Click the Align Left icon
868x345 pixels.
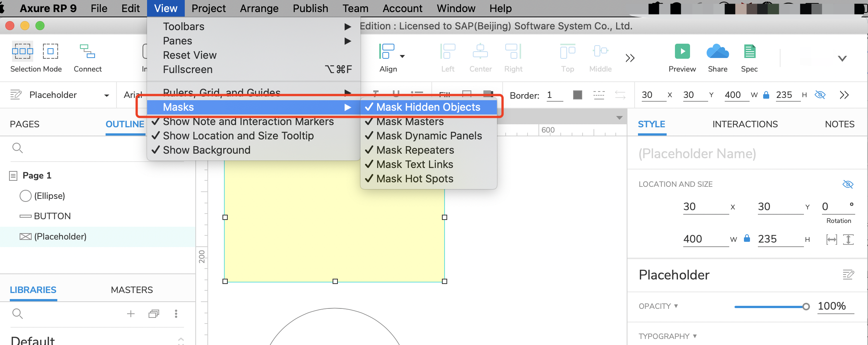(448, 51)
